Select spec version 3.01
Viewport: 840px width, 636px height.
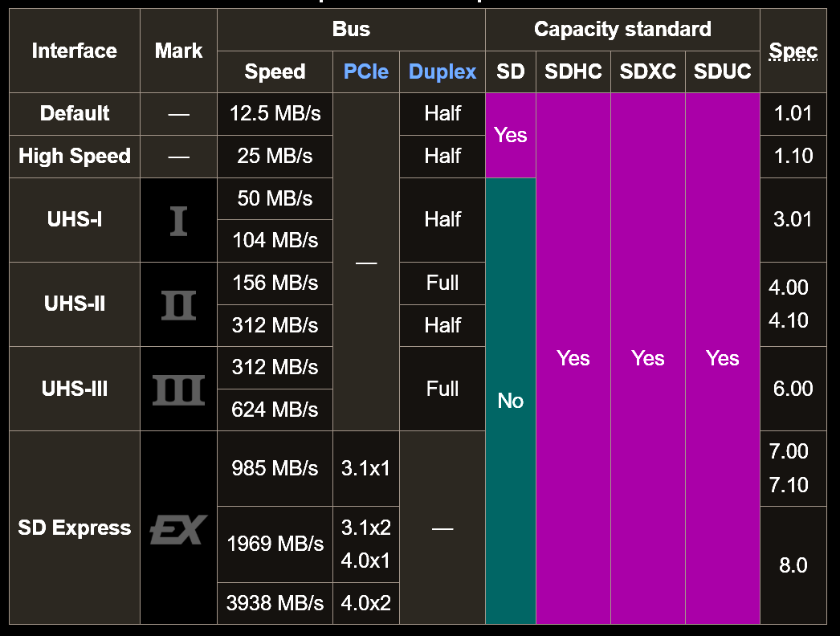[x=793, y=220]
